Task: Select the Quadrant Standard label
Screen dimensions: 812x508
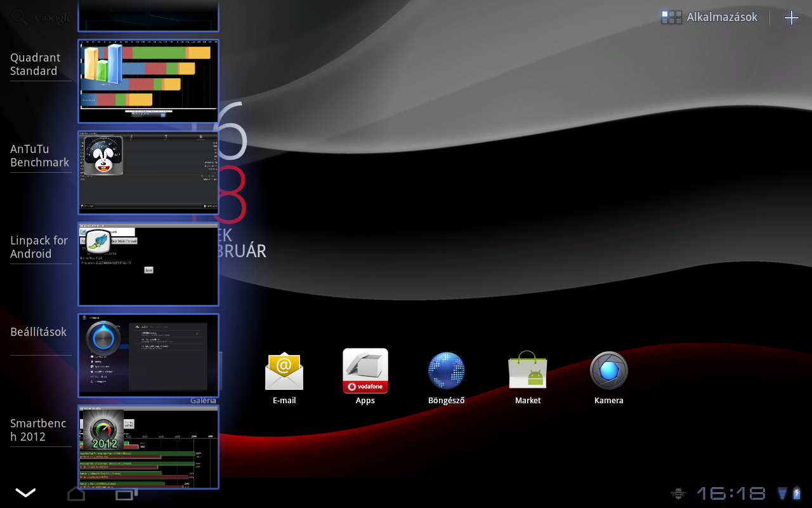Action: point(34,64)
